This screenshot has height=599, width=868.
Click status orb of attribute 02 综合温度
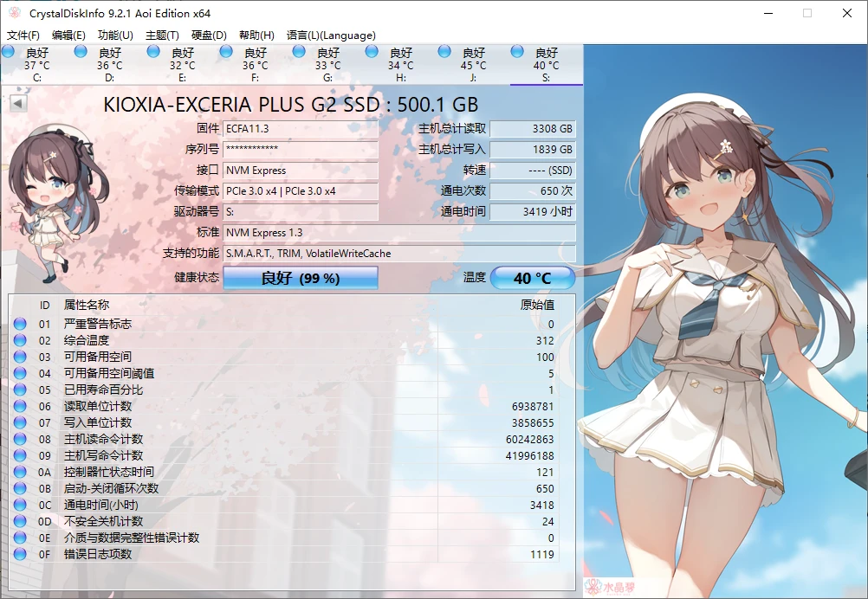(20, 340)
